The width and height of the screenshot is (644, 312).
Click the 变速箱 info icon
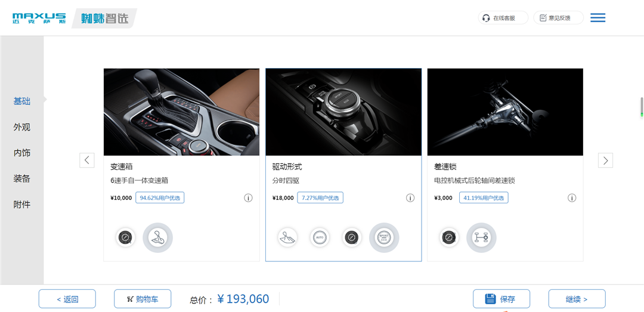[x=248, y=198]
